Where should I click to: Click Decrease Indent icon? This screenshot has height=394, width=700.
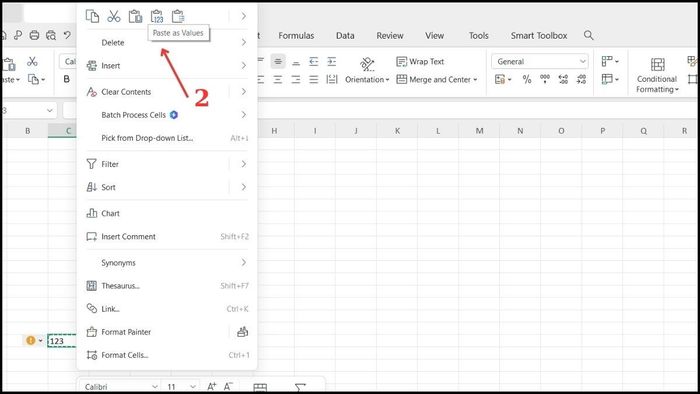point(314,62)
